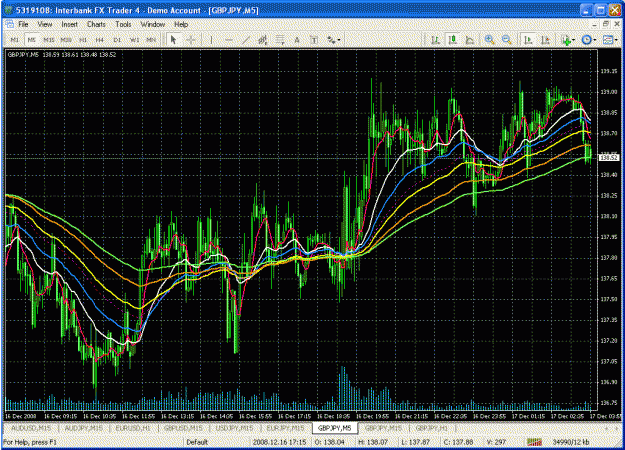Screen dimensions: 625x450
Task: Pick the text label tool
Action: (314, 40)
